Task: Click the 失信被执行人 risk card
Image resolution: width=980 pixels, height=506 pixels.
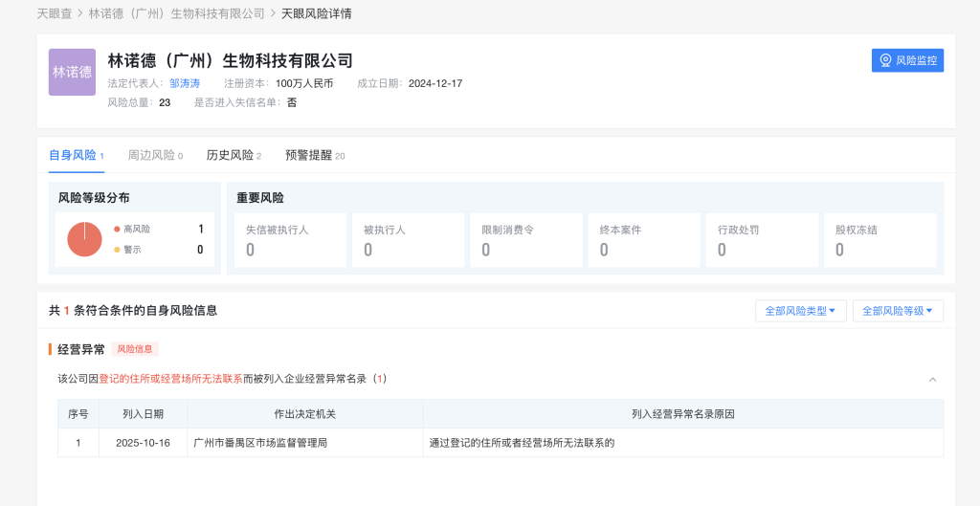Action: coord(290,240)
